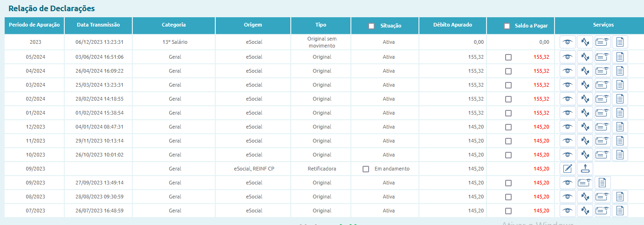Select the Saldo a Pagar checkbox for 10/2023

point(508,155)
